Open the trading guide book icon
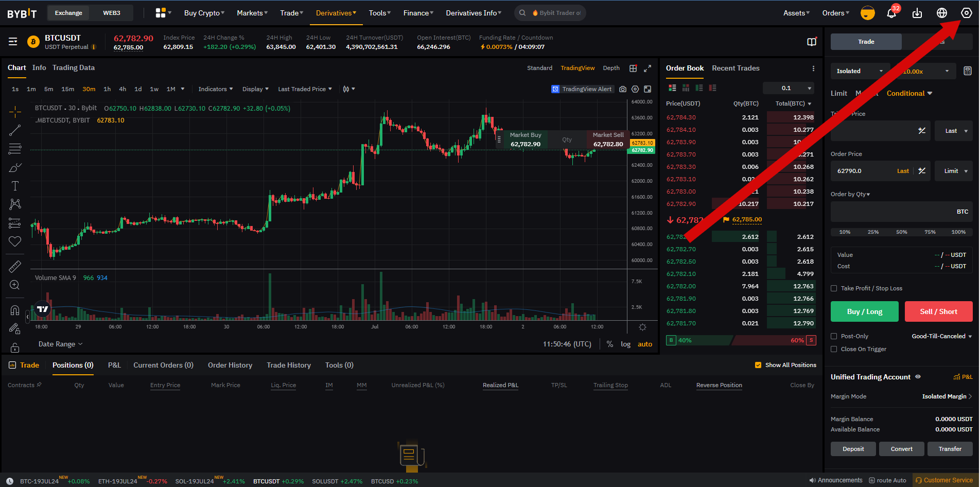The width and height of the screenshot is (980, 487). point(812,42)
